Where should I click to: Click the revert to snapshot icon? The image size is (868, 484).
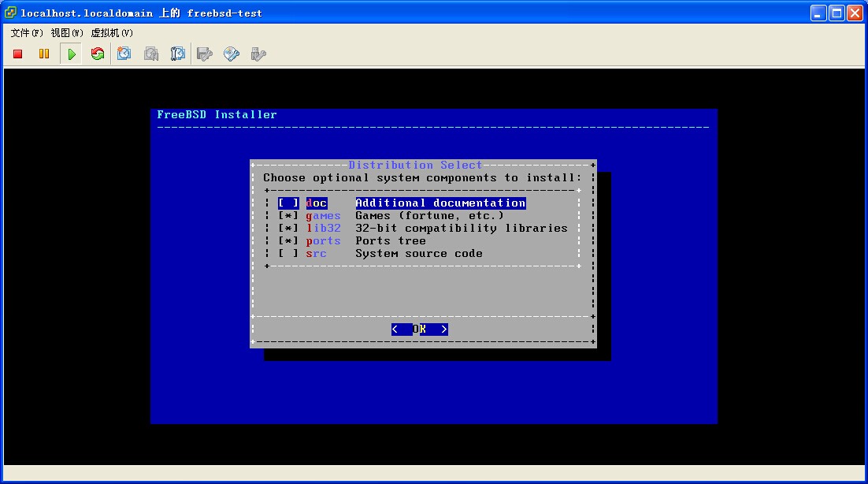coord(151,54)
